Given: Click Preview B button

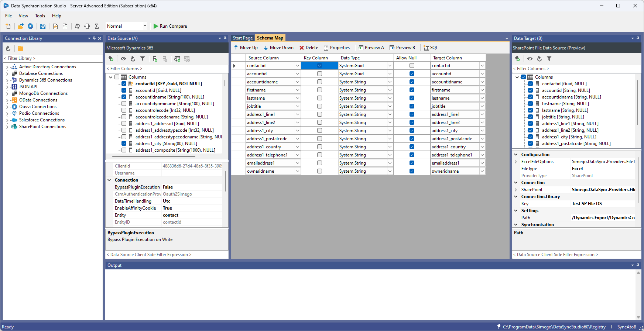Looking at the screenshot, I should 402,48.
